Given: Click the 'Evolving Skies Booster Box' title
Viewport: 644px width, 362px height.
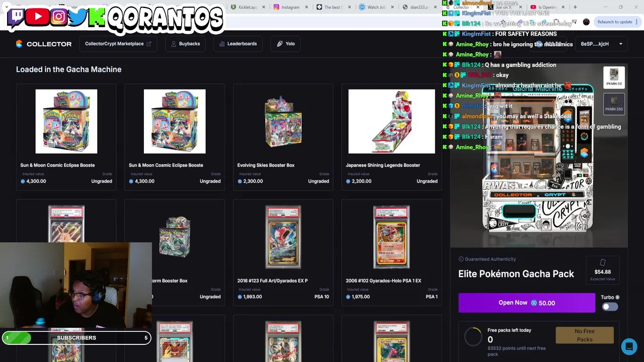Looking at the screenshot, I should coord(266,165).
